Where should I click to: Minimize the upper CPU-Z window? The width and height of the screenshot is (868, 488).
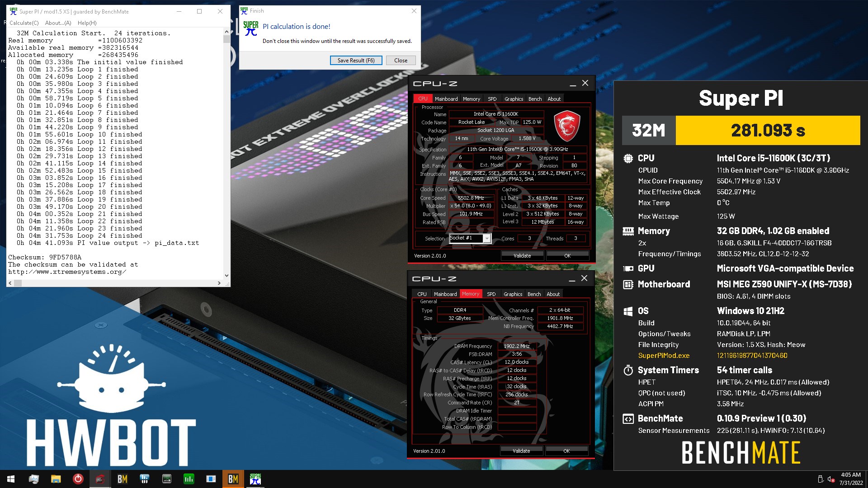click(x=573, y=84)
